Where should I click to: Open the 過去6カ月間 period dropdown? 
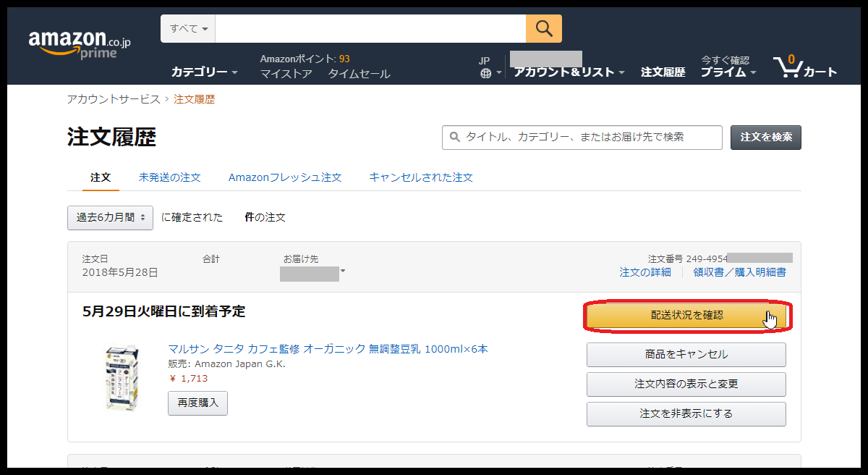tap(110, 218)
